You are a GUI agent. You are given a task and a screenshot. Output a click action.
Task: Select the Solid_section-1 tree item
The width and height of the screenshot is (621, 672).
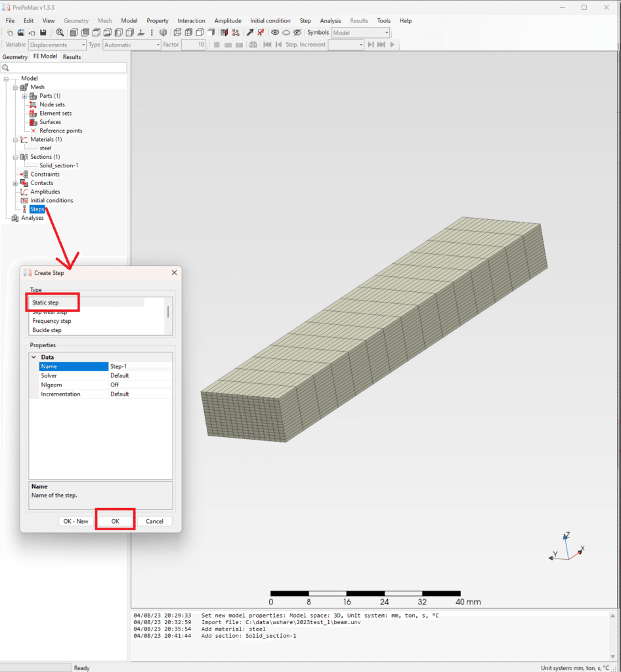58,166
